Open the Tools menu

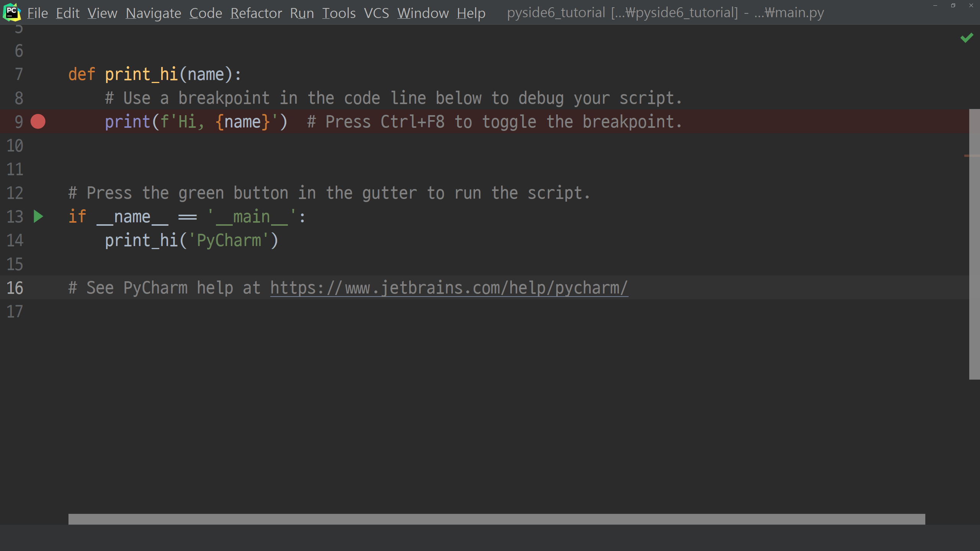pyautogui.click(x=338, y=13)
